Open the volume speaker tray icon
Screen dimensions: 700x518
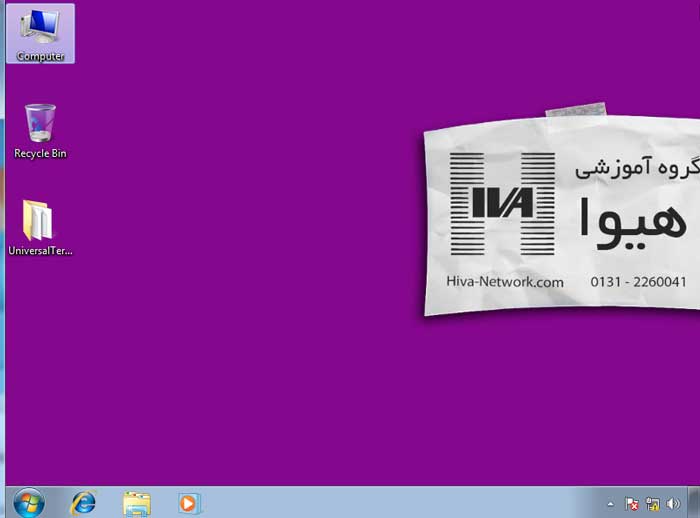(x=673, y=504)
